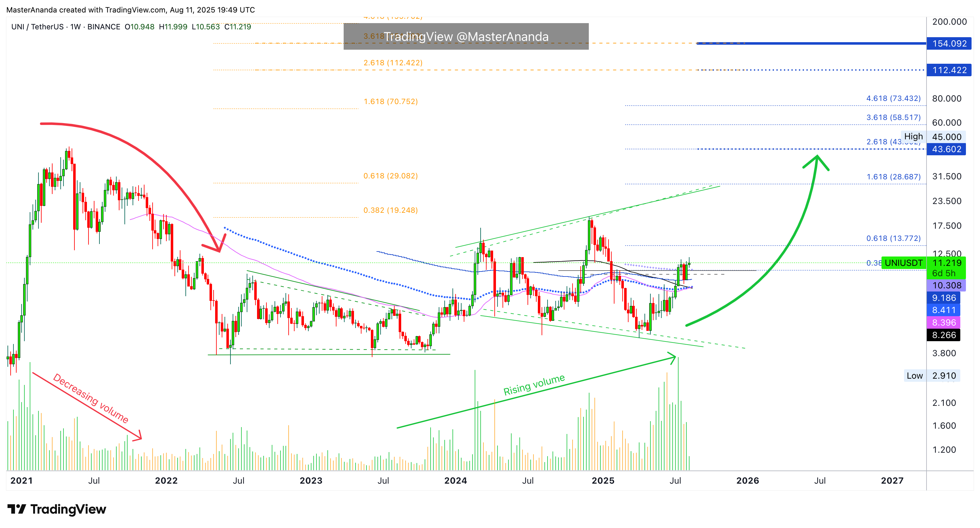The width and height of the screenshot is (980, 528).
Task: Click the High 45.000 price label
Action: [933, 137]
